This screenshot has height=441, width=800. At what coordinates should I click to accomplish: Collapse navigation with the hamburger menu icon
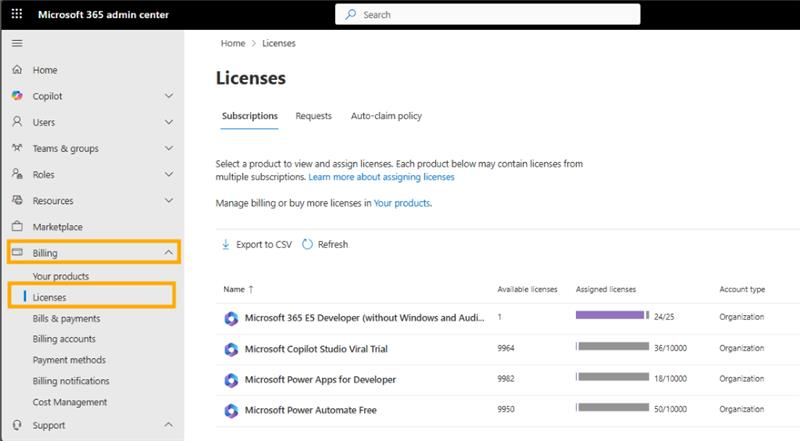17,43
